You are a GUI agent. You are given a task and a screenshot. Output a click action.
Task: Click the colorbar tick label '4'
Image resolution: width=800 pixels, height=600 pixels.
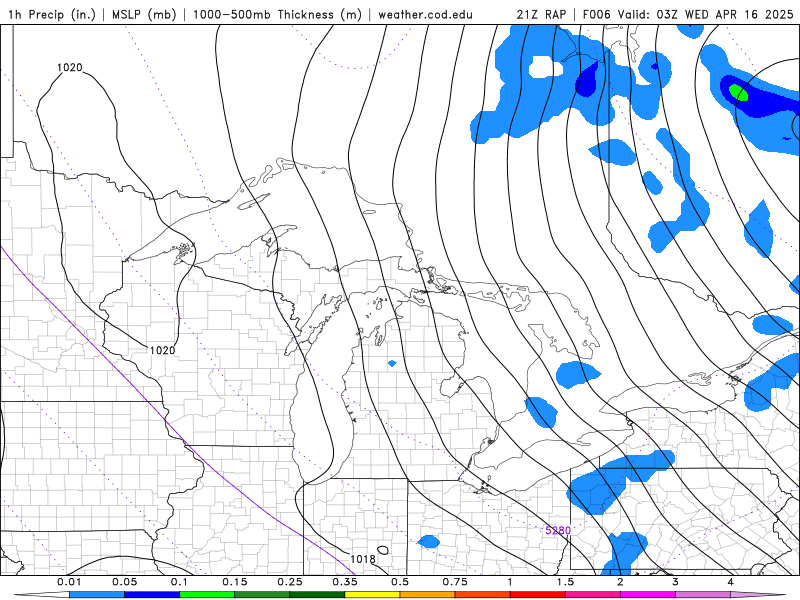731,582
